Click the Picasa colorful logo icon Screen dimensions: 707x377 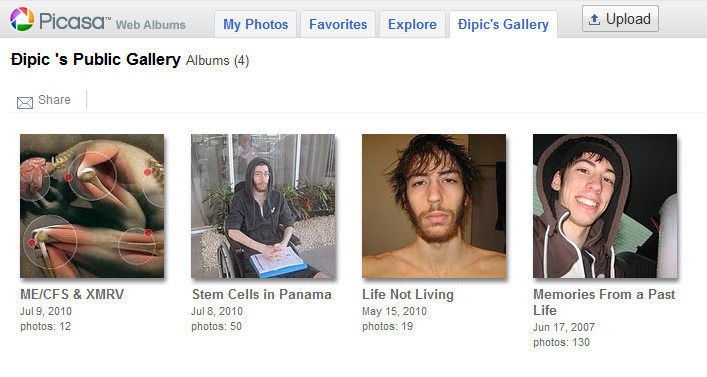tap(22, 19)
